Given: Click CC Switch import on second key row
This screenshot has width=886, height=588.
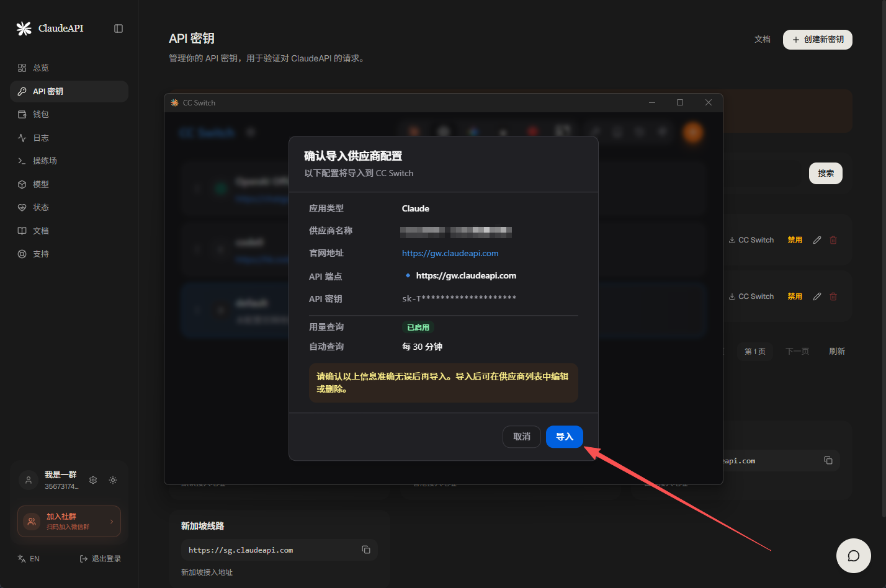Looking at the screenshot, I should (751, 296).
